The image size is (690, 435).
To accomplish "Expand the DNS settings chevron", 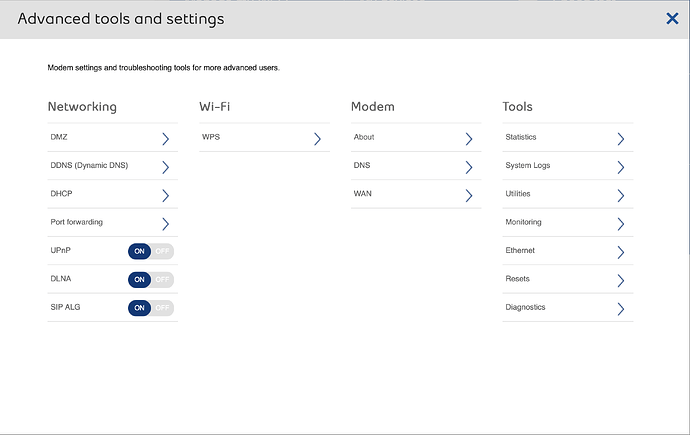I will (468, 167).
